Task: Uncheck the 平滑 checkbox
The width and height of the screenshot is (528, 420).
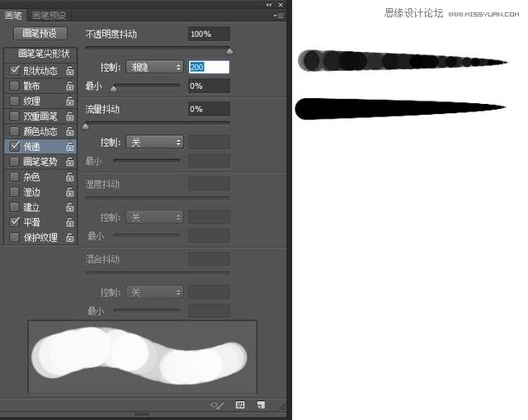Action: [15, 222]
